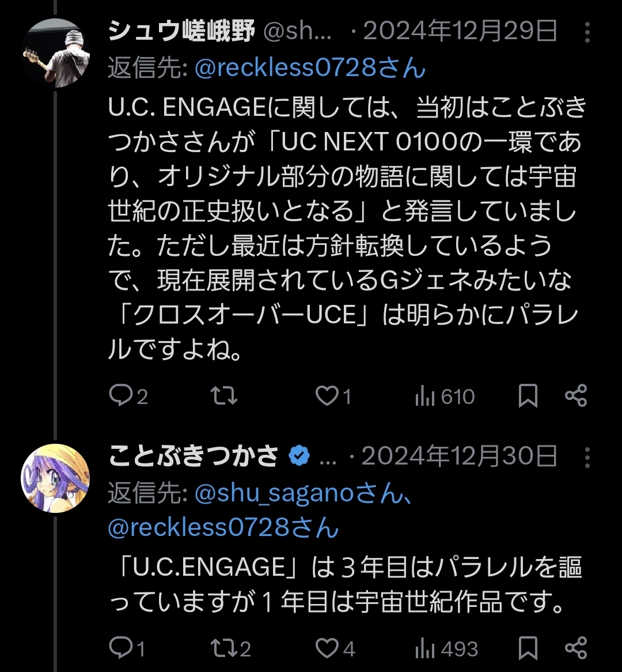Like ことぶきつかさ's tweet
622x672 pixels.
tap(328, 648)
